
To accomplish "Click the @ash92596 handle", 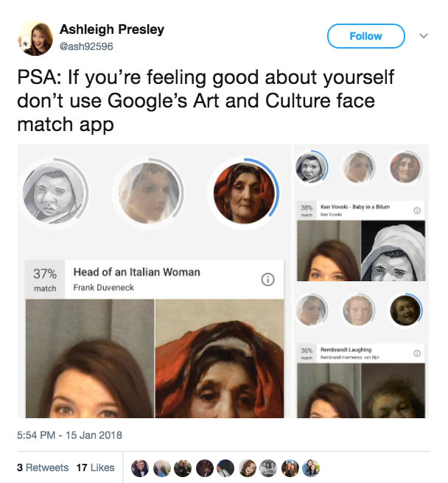I will coord(88,47).
